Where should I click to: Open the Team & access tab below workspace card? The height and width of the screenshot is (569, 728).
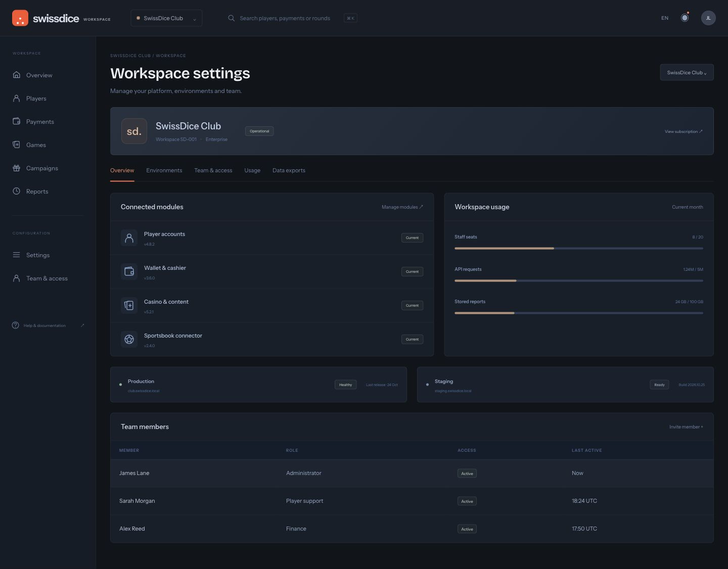coord(213,171)
